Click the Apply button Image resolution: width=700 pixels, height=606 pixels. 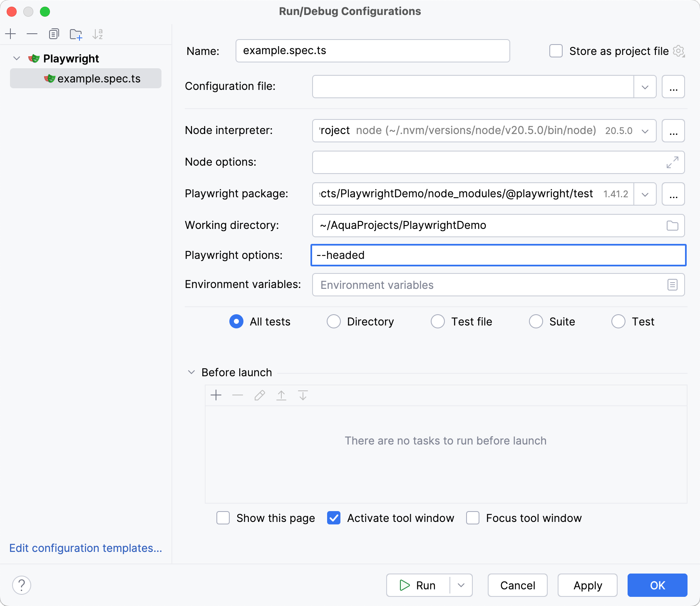588,585
